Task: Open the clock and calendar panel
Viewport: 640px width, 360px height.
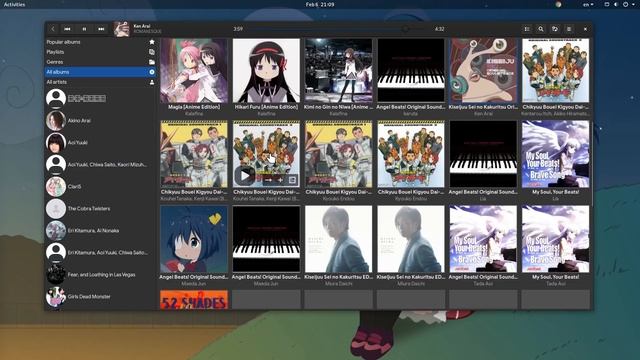Action: click(320, 4)
